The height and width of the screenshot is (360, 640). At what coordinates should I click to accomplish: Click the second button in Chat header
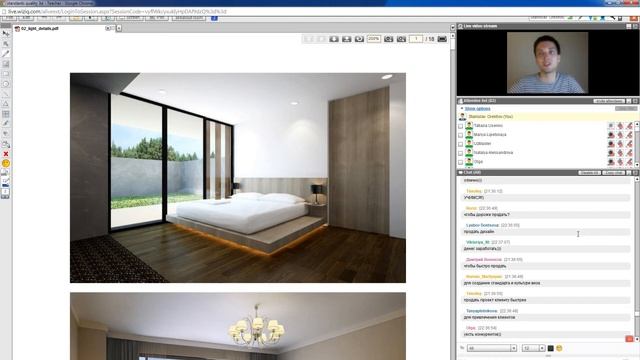613,173
